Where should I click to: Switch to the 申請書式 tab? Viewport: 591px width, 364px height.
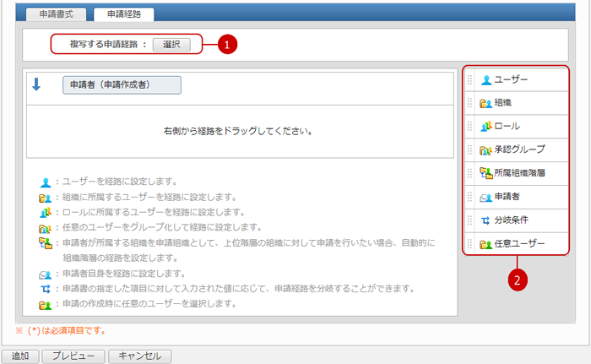tap(57, 14)
